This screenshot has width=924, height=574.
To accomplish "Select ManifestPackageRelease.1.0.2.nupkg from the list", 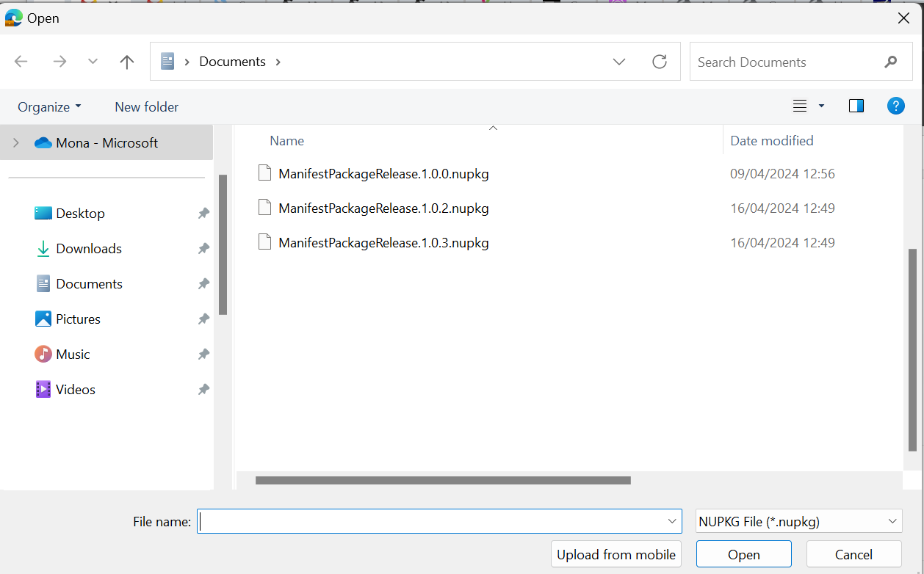I will [383, 208].
